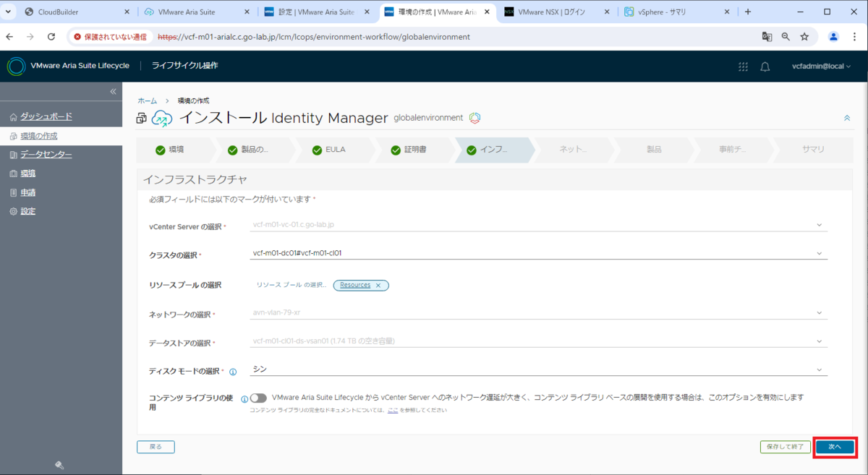This screenshot has width=868, height=475.
Task: Click the ライフサイクル操作 header title
Action: [184, 66]
